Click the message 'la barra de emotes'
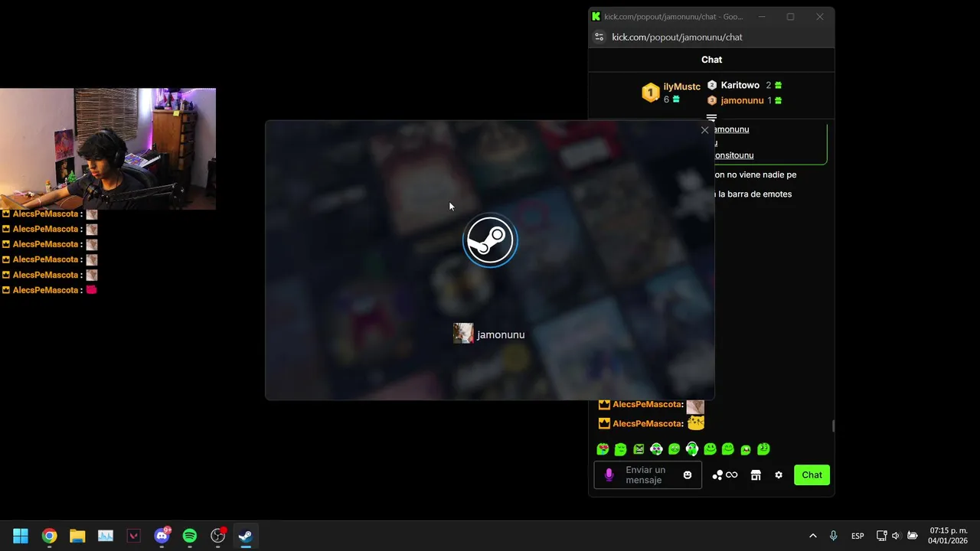The height and width of the screenshot is (551, 980). click(x=753, y=194)
